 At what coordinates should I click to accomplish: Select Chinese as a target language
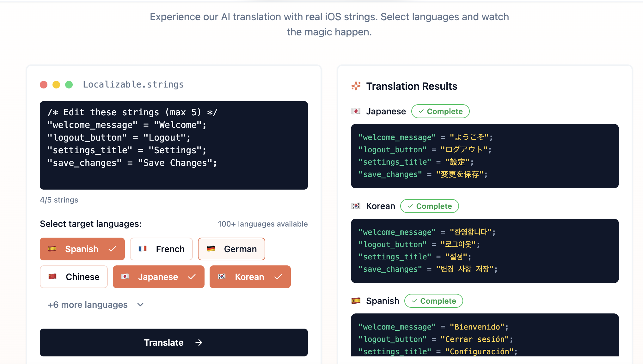(74, 277)
